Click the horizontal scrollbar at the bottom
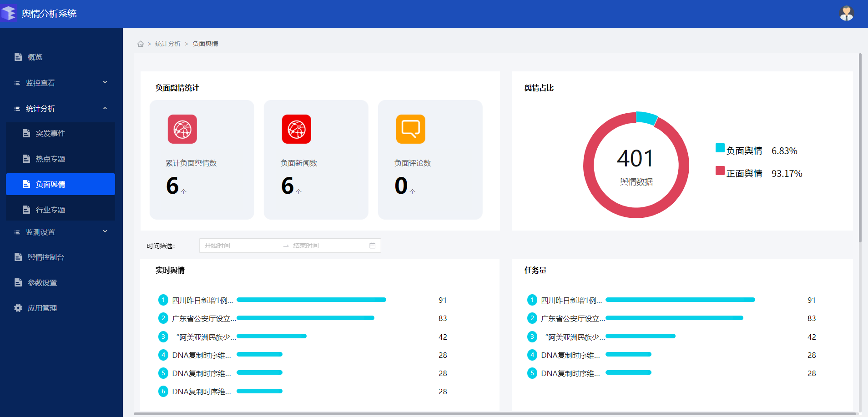 click(495, 414)
